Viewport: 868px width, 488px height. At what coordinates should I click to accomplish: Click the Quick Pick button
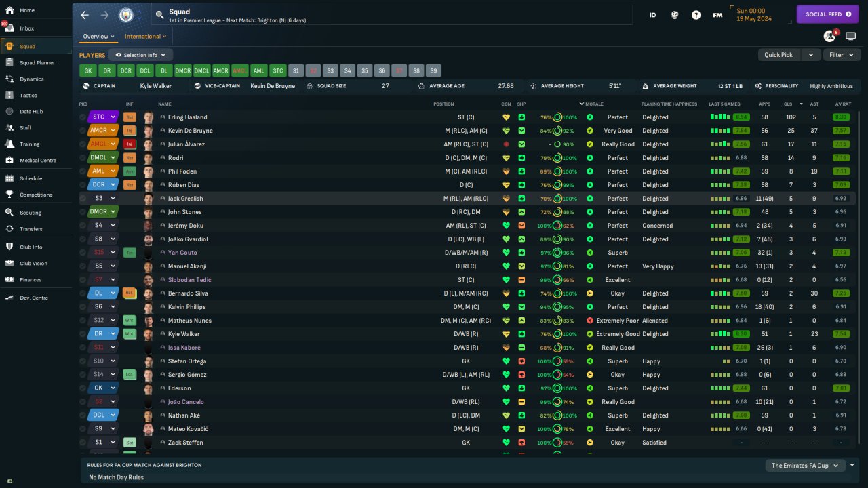click(x=778, y=55)
